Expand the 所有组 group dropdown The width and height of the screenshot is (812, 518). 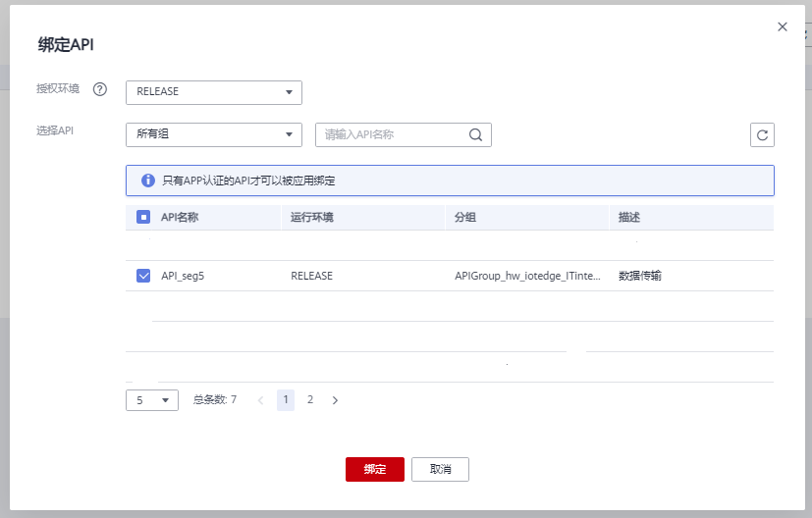[214, 134]
